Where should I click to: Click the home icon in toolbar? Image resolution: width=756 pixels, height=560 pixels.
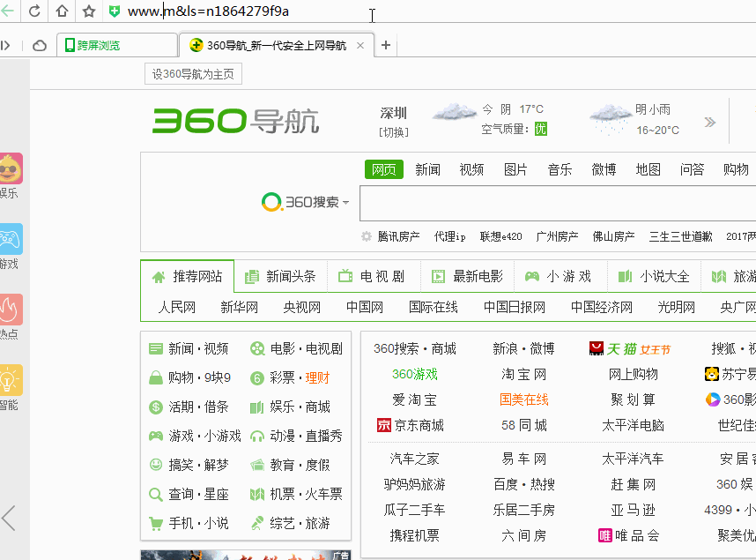pyautogui.click(x=62, y=11)
